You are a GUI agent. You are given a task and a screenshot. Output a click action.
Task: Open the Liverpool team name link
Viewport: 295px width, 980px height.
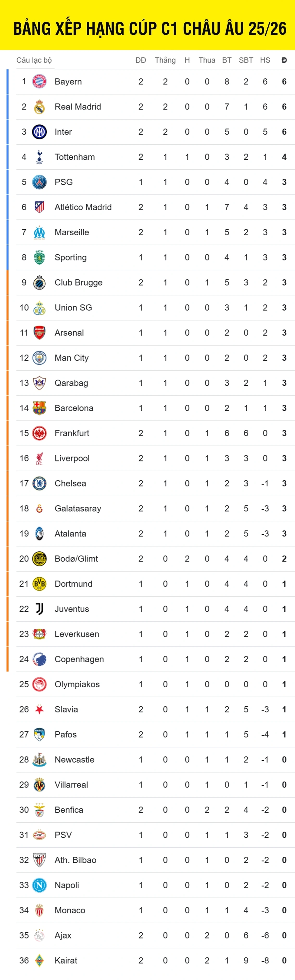click(x=72, y=458)
